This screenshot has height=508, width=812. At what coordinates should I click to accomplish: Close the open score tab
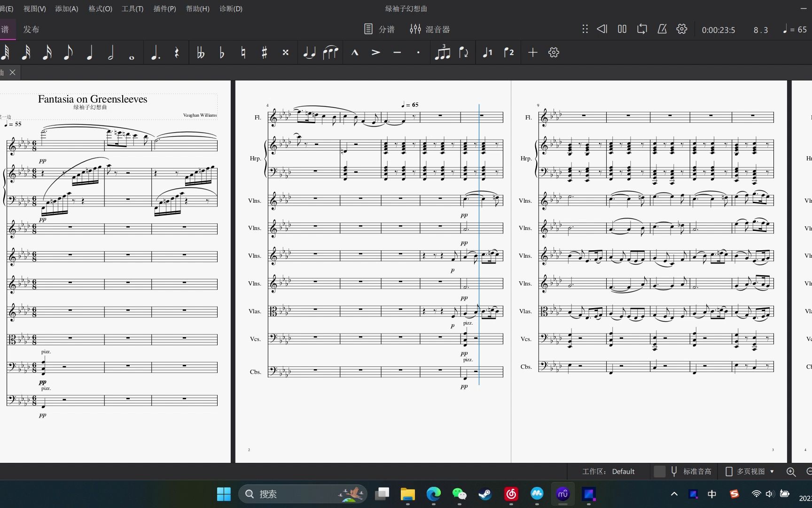13,72
